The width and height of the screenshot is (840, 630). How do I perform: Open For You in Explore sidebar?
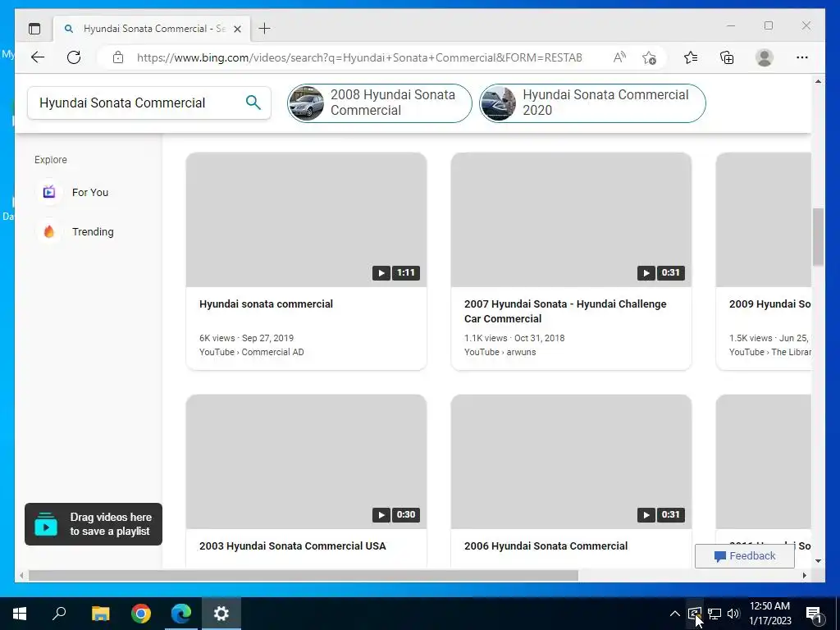point(90,192)
